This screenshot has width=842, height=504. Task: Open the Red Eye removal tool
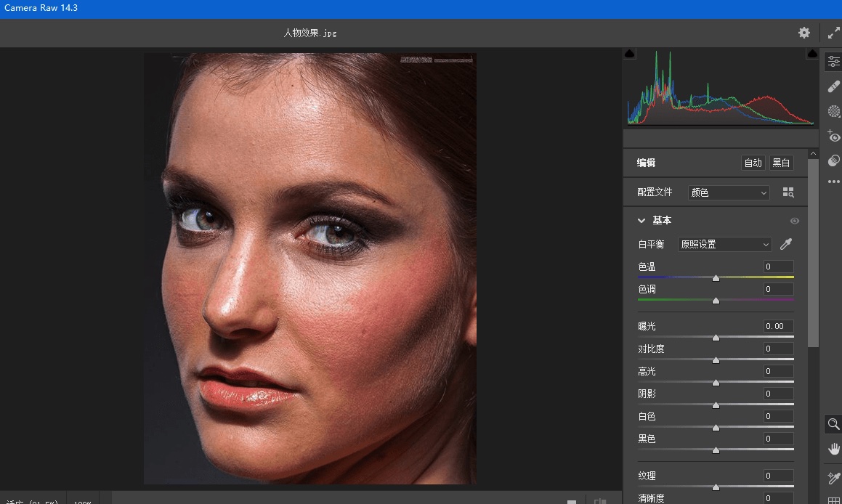tap(833, 136)
